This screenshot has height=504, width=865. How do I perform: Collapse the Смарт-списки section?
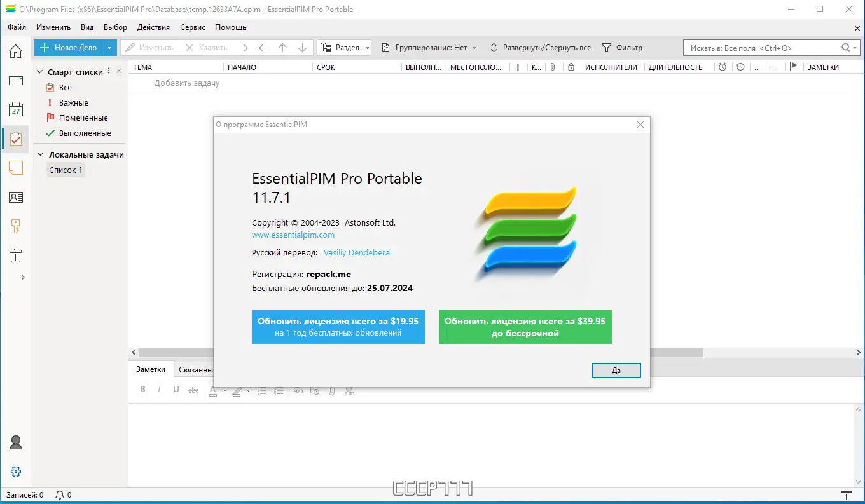[40, 72]
